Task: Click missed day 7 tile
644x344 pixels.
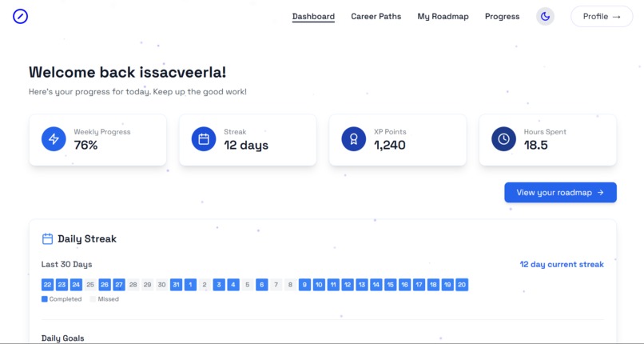Action: click(x=276, y=285)
